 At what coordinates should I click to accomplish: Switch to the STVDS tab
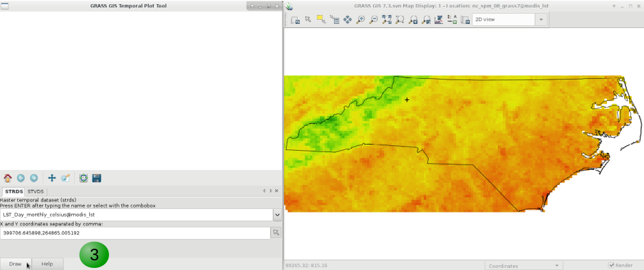(36, 192)
